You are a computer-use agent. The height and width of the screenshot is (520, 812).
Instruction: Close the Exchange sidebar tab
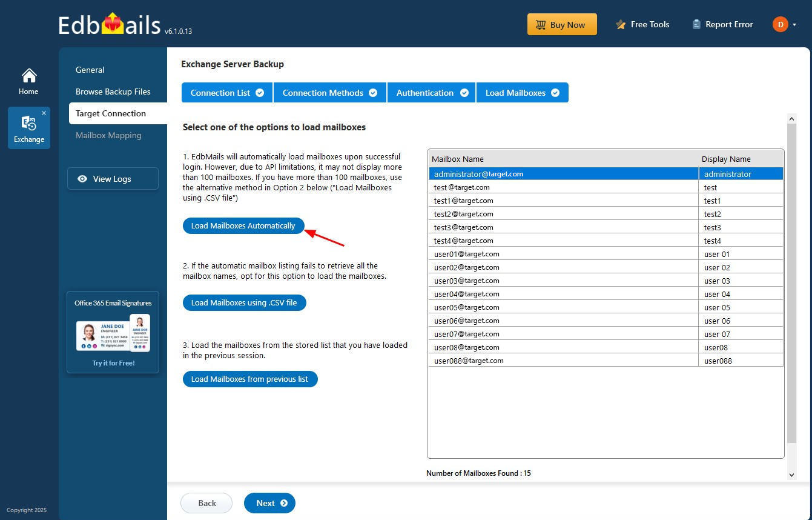click(x=44, y=113)
